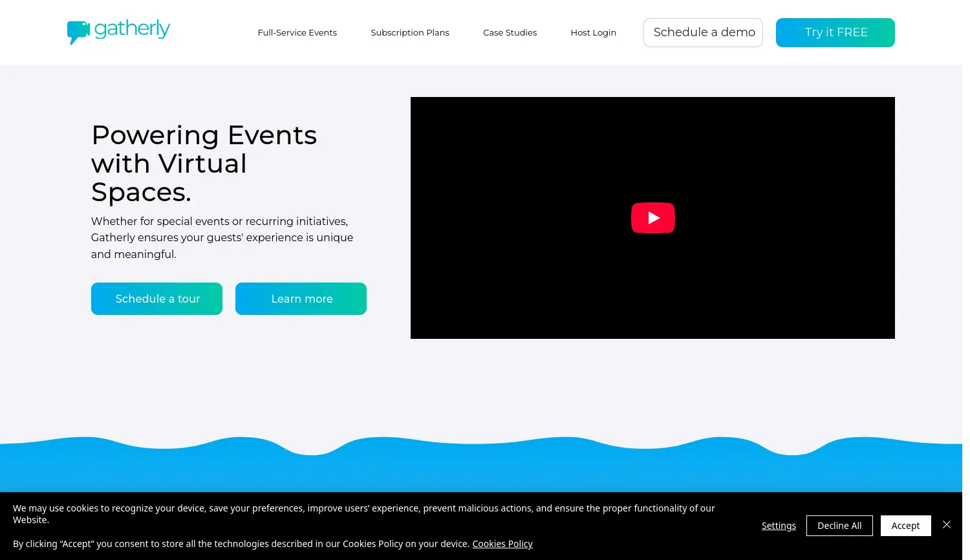970x560 pixels.
Task: Open the Case Studies section
Action: (x=510, y=32)
